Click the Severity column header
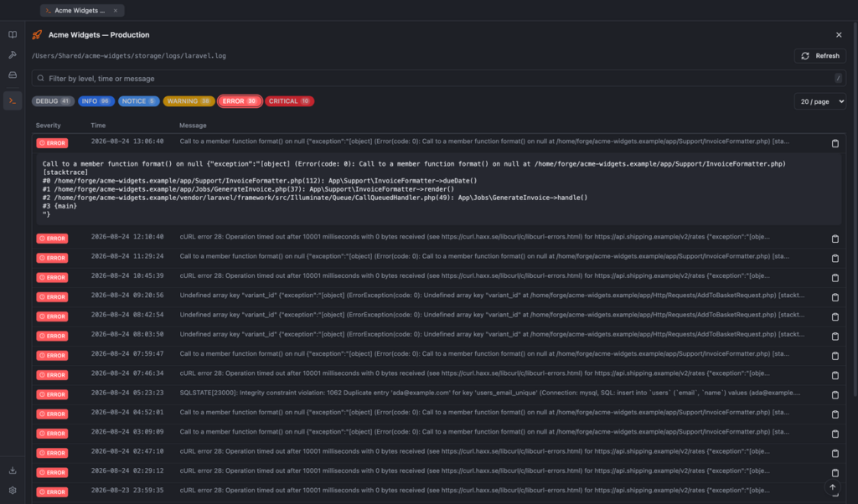 [48, 126]
